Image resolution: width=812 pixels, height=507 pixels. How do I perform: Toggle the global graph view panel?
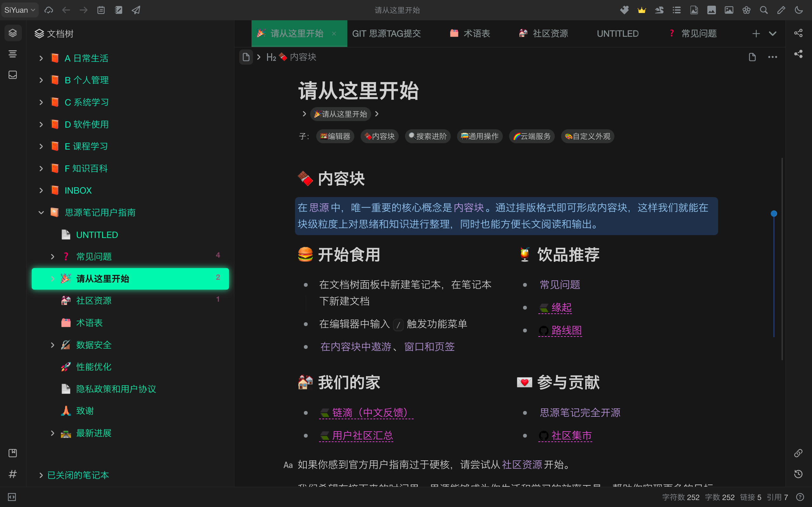(x=798, y=54)
